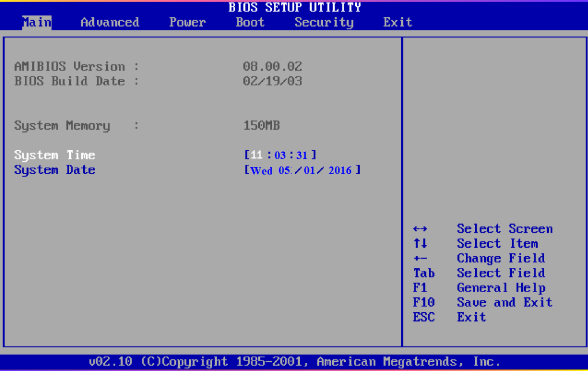
Task: Pick the seconds field of System Time
Action: pyautogui.click(x=303, y=156)
